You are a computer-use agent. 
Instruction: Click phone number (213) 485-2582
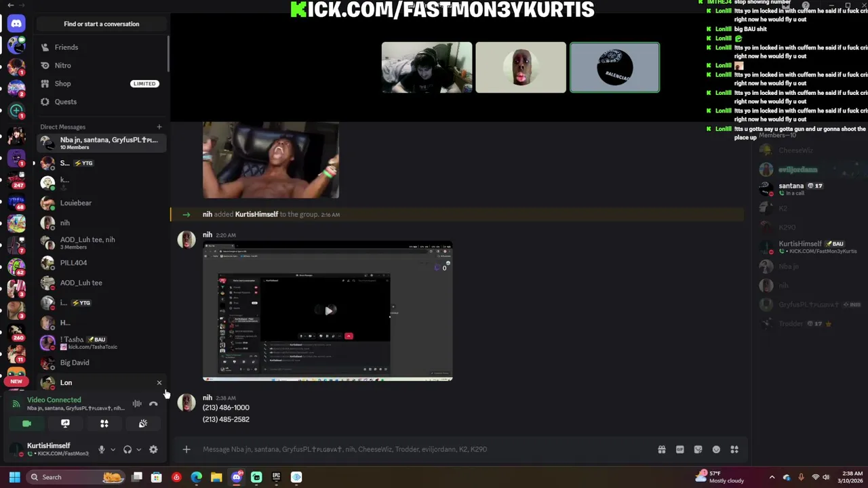click(226, 420)
